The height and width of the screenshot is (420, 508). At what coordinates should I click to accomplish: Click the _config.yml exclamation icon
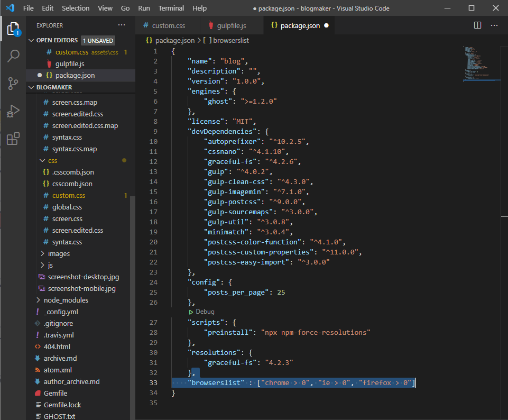pos(38,312)
